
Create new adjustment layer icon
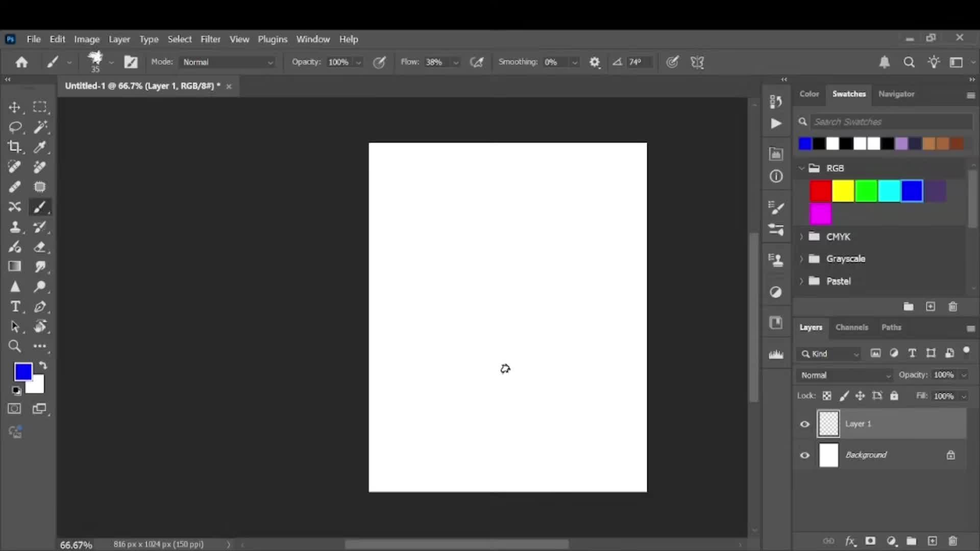pyautogui.click(x=892, y=541)
